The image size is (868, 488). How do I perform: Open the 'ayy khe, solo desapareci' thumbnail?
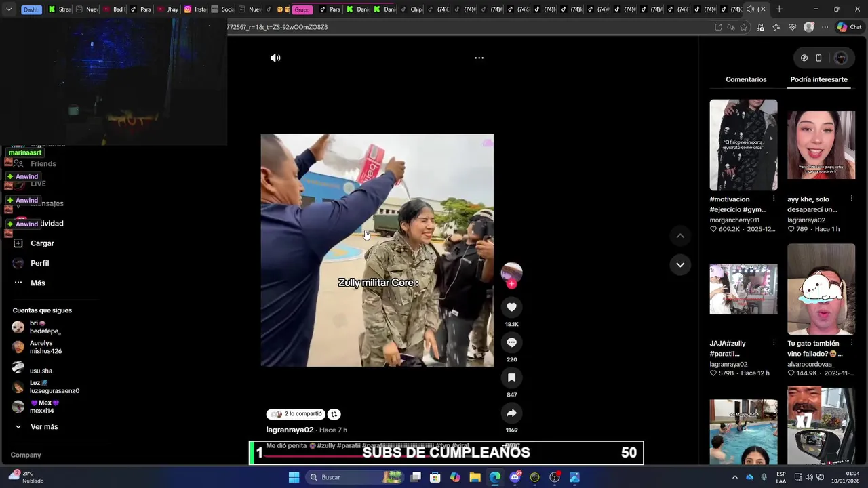pos(821,145)
